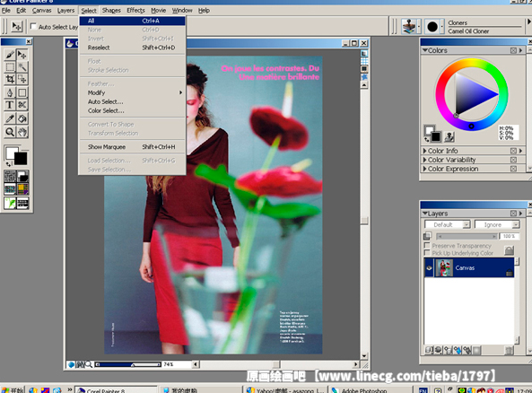Select the Magic Wand tool
Image resolution: width=532 pixels, height=393 pixels.
click(x=22, y=67)
